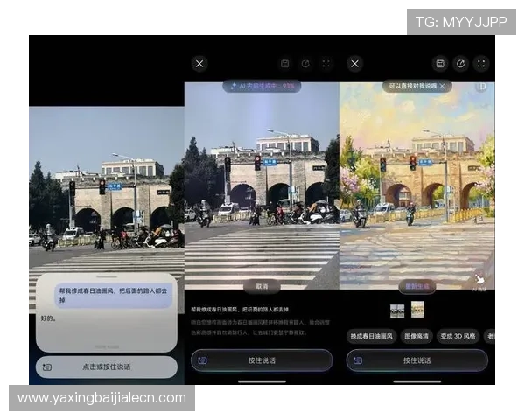Screen dimensions: 525x420
Task: Cancel generation with the 取消 button
Action: (262, 286)
